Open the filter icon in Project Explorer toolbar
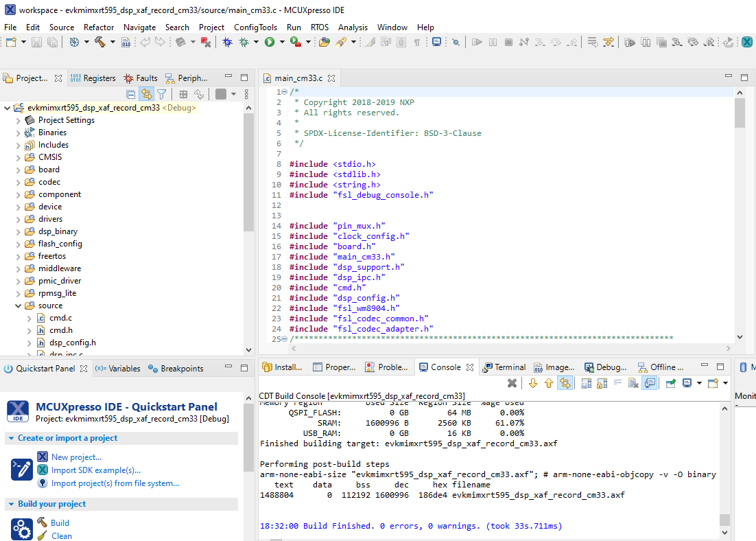756x541 pixels. tap(161, 94)
